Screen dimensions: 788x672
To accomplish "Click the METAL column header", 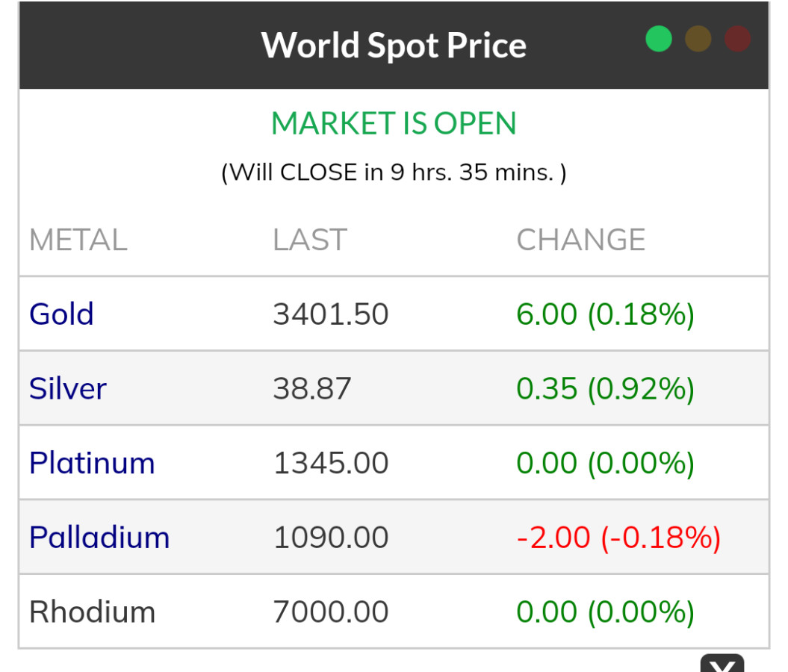I will pyautogui.click(x=78, y=240).
